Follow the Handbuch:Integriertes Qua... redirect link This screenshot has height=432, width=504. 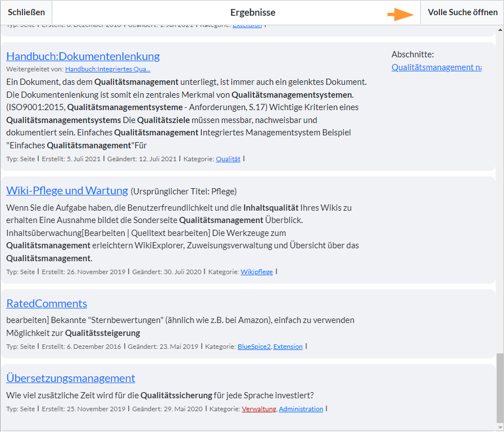[x=107, y=69]
